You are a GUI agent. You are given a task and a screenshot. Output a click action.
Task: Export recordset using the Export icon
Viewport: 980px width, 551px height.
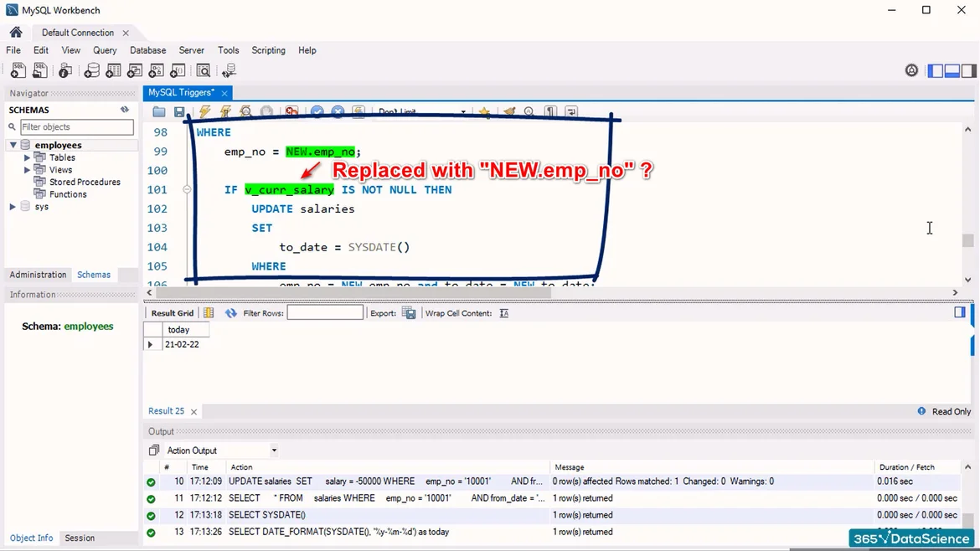tap(409, 313)
